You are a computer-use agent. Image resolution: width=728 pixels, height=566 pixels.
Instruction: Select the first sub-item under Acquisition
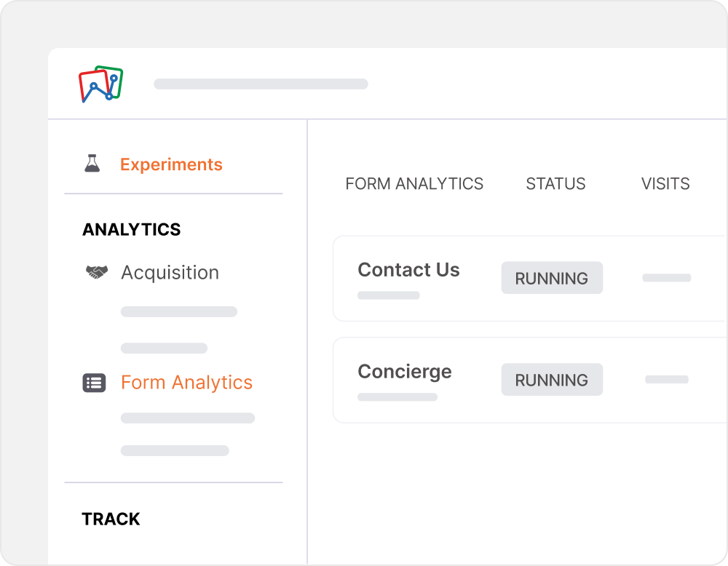click(178, 312)
